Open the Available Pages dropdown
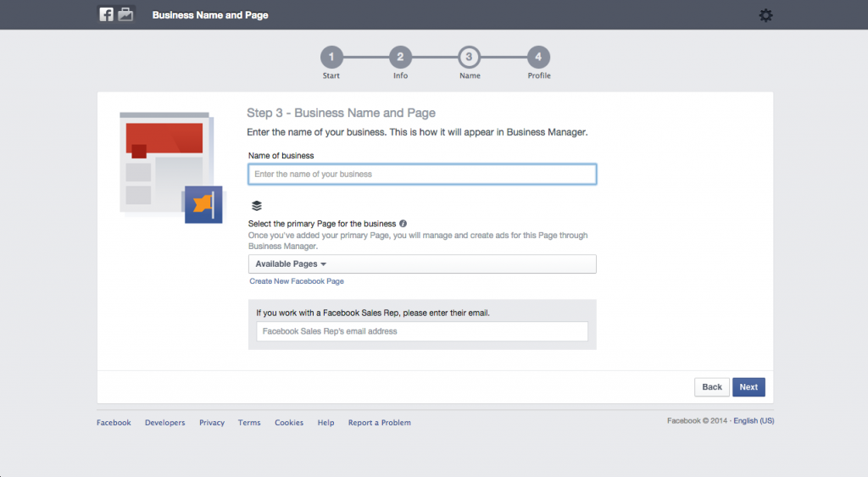Viewport: 868px width, 477px height. point(422,264)
